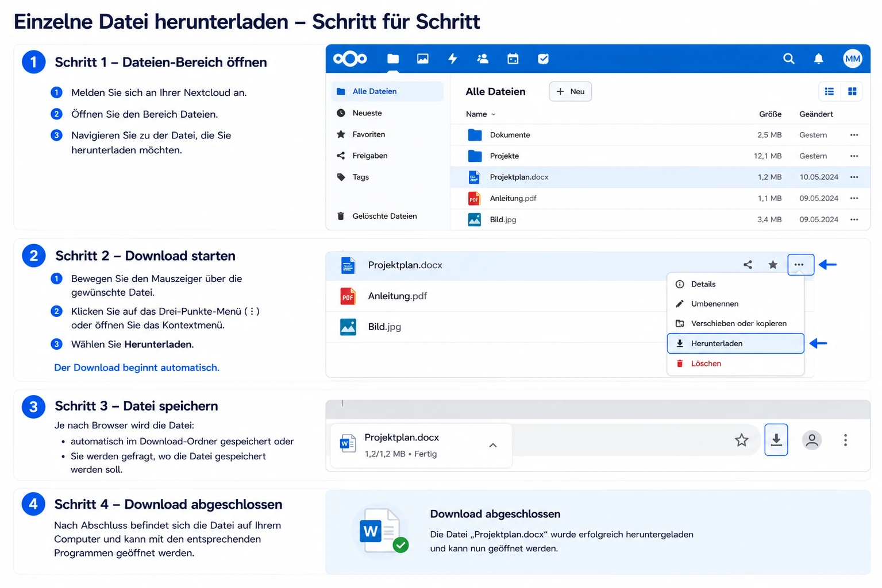Open the Tasks checkmark icon
The height and width of the screenshot is (588, 882).
[543, 59]
